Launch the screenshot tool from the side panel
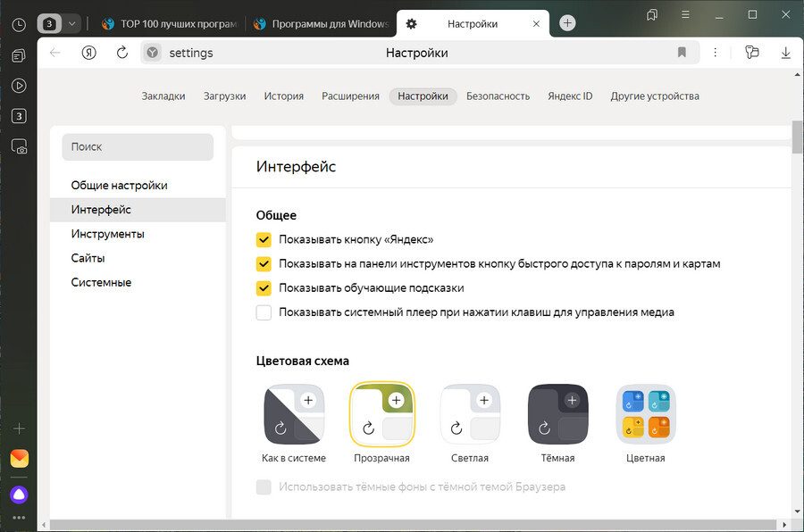 tap(19, 146)
